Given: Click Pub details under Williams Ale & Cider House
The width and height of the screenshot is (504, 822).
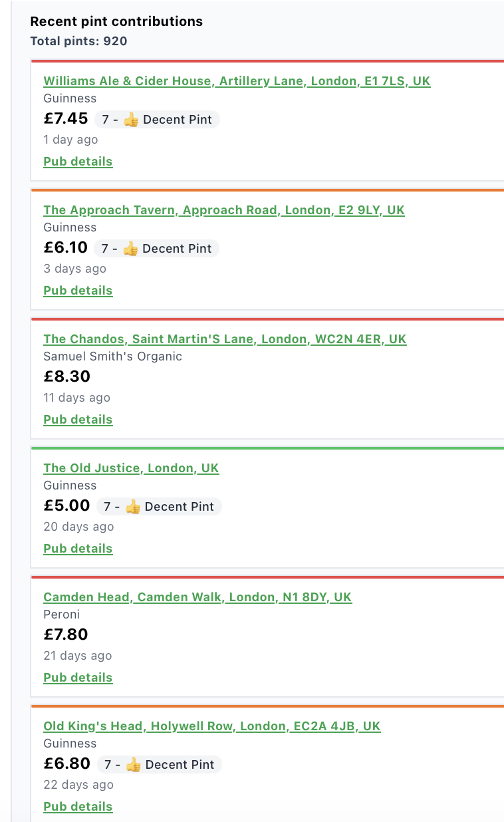Looking at the screenshot, I should tap(78, 162).
